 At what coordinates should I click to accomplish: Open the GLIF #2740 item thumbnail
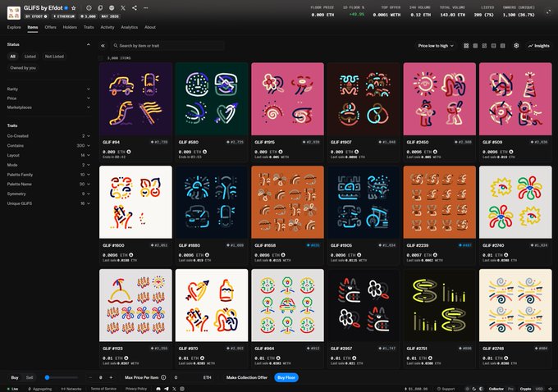tap(515, 202)
